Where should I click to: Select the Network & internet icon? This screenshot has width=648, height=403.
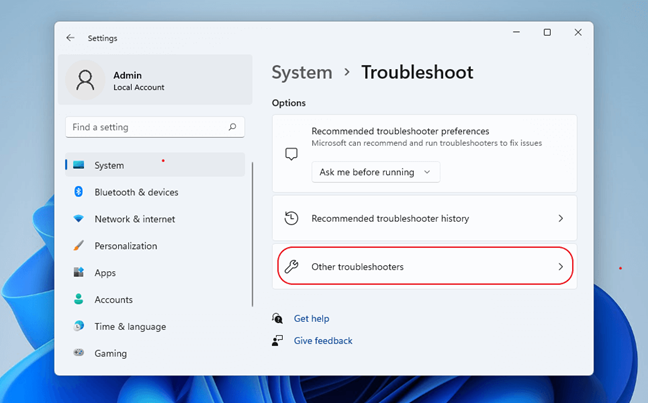click(78, 219)
